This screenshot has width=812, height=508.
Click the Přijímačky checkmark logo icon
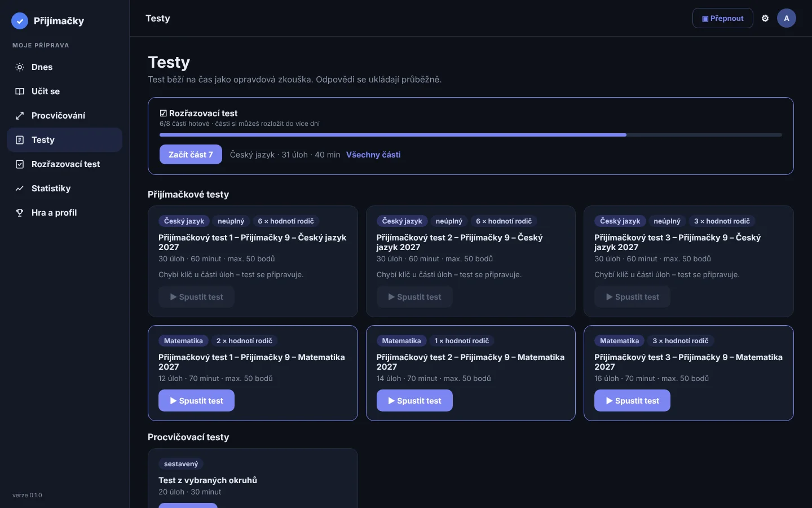tap(20, 21)
